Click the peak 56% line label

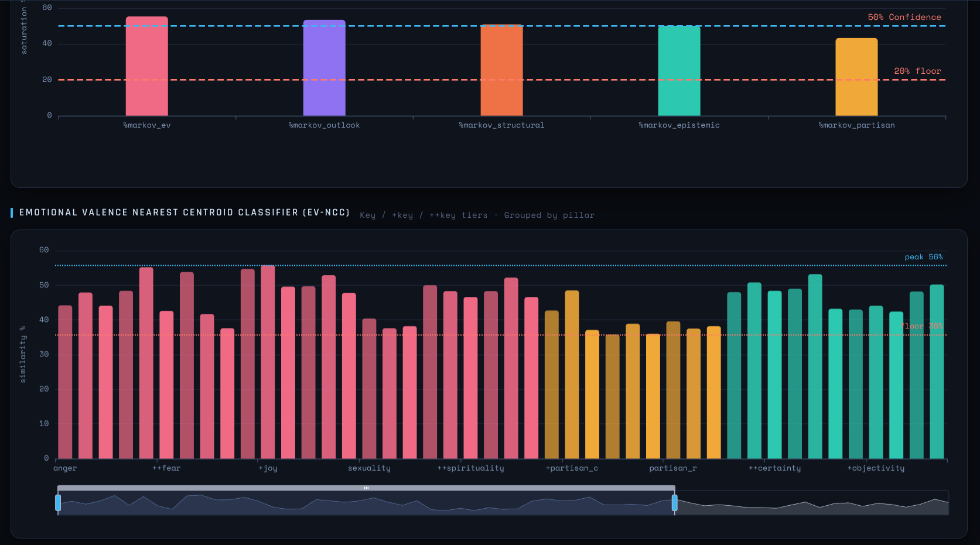[x=924, y=257]
